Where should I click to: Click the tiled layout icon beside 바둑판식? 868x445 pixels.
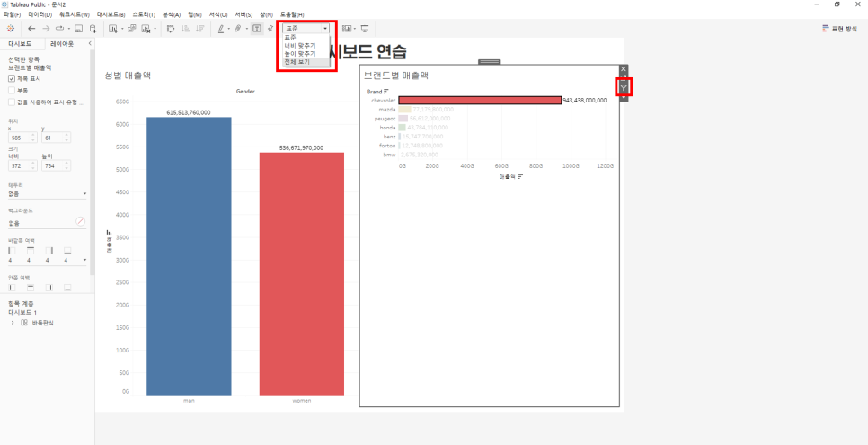[x=23, y=323]
